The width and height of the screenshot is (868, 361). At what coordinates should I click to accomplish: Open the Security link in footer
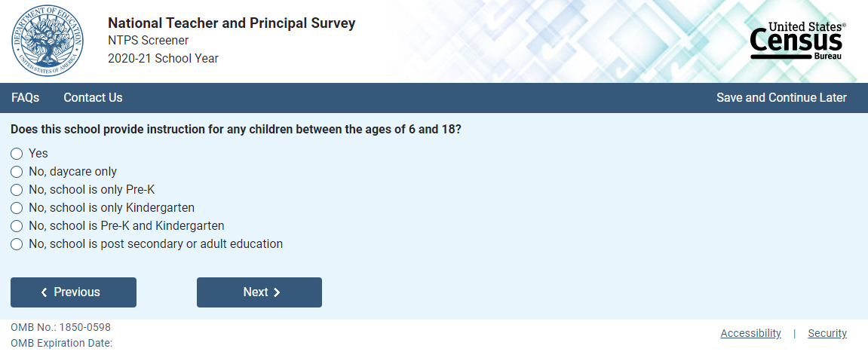pyautogui.click(x=827, y=333)
